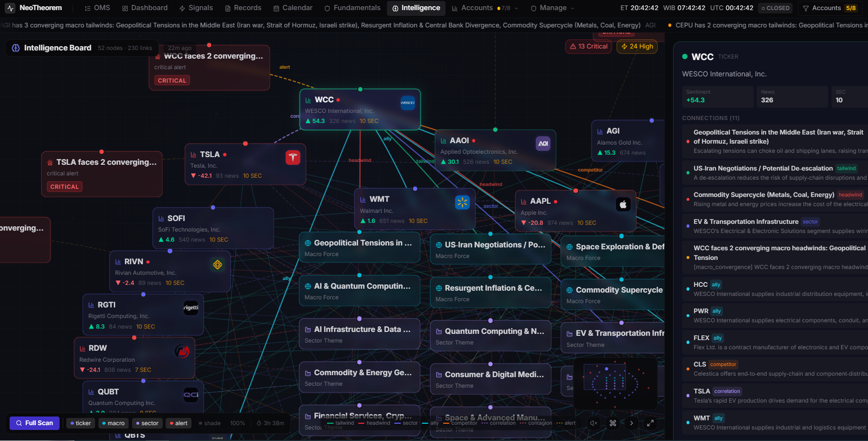Open the Accounts 5/8 filter

(x=829, y=8)
